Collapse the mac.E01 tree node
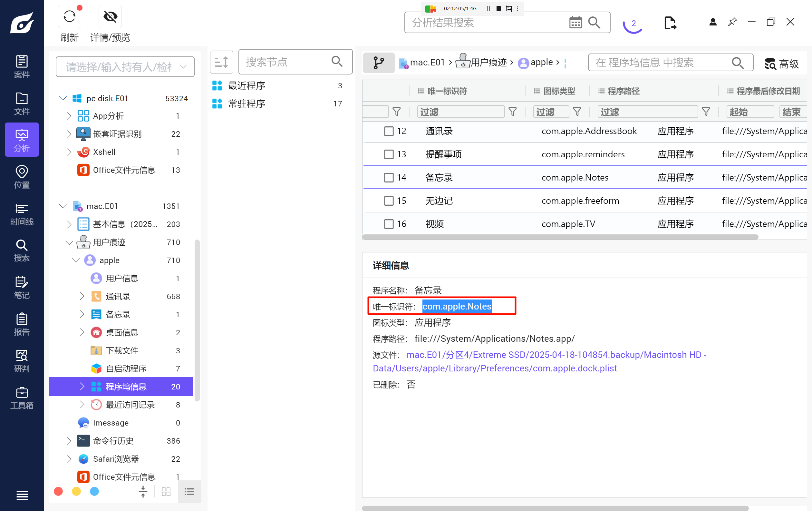The width and height of the screenshot is (812, 511). click(x=63, y=206)
